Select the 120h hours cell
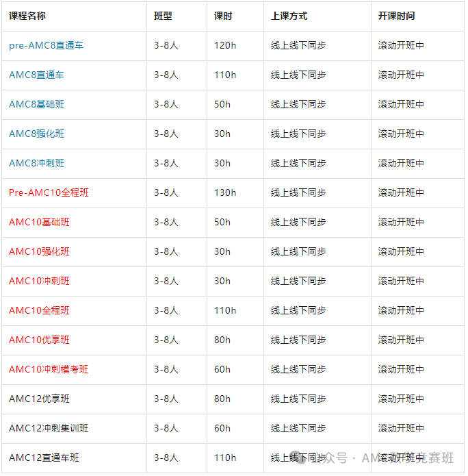 point(225,45)
